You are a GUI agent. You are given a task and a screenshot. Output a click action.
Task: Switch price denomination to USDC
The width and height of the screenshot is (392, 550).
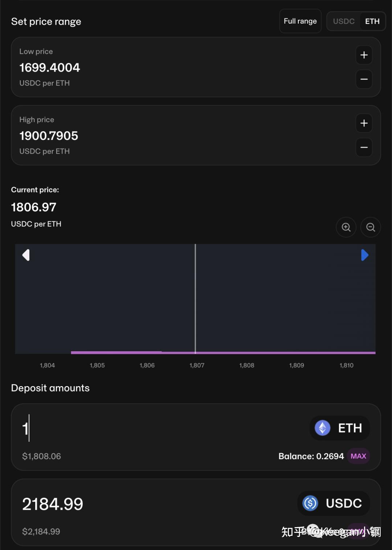(344, 21)
